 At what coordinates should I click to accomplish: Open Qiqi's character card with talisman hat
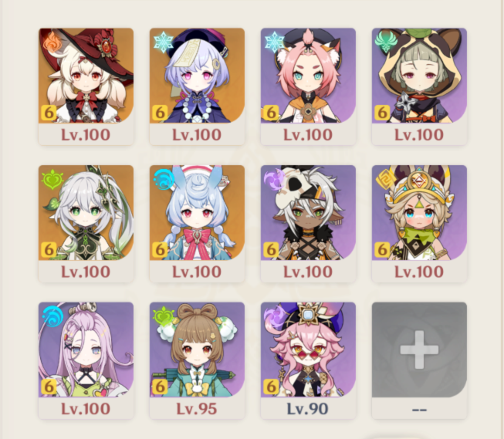coord(197,76)
